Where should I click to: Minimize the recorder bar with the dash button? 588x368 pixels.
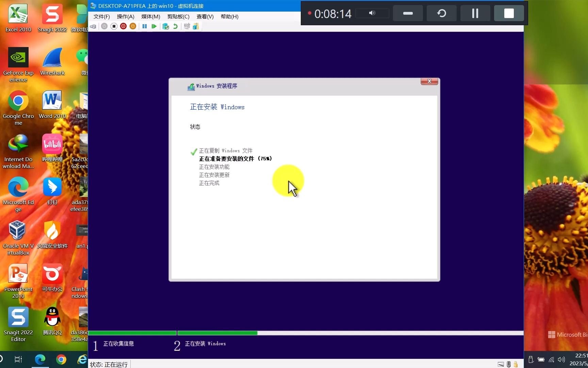point(408,13)
